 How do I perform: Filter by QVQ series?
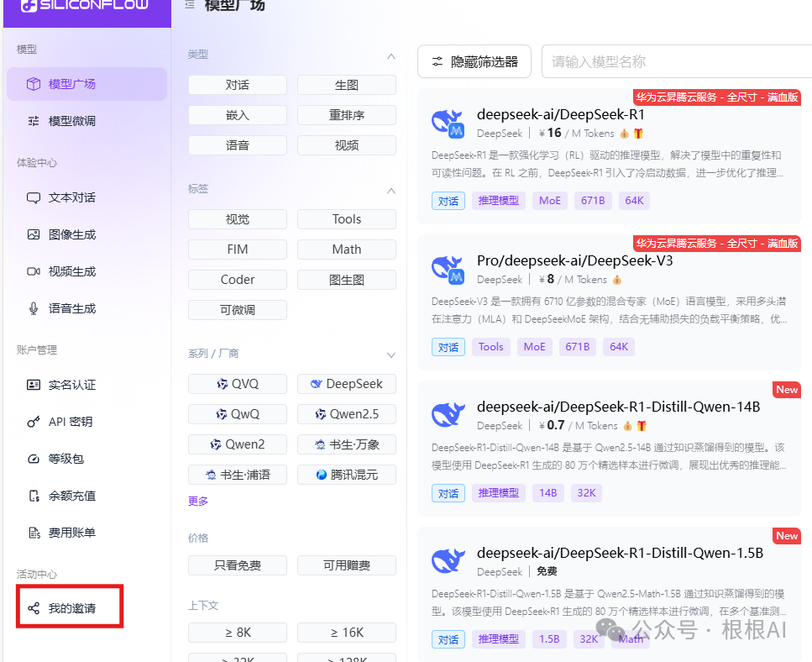237,384
